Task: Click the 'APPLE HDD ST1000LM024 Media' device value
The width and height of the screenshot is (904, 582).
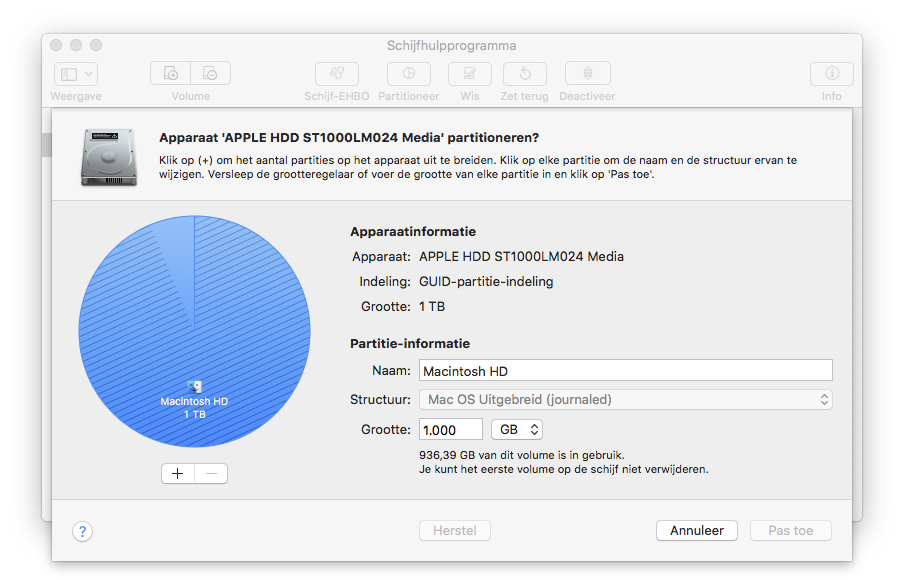Action: click(521, 257)
